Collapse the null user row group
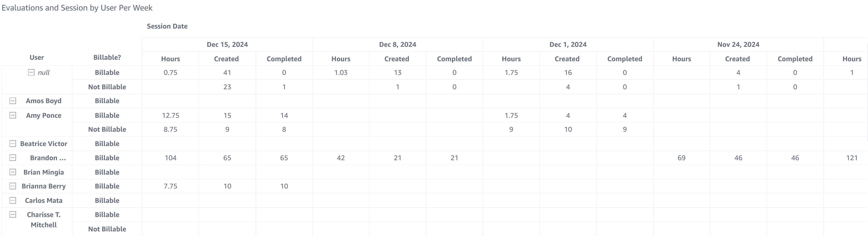 click(31, 72)
